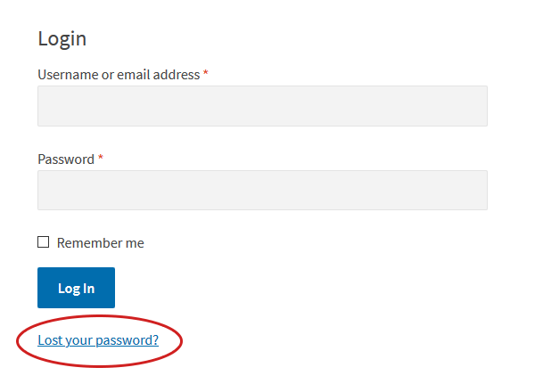Click the red asterisk beside Username label

point(206,74)
